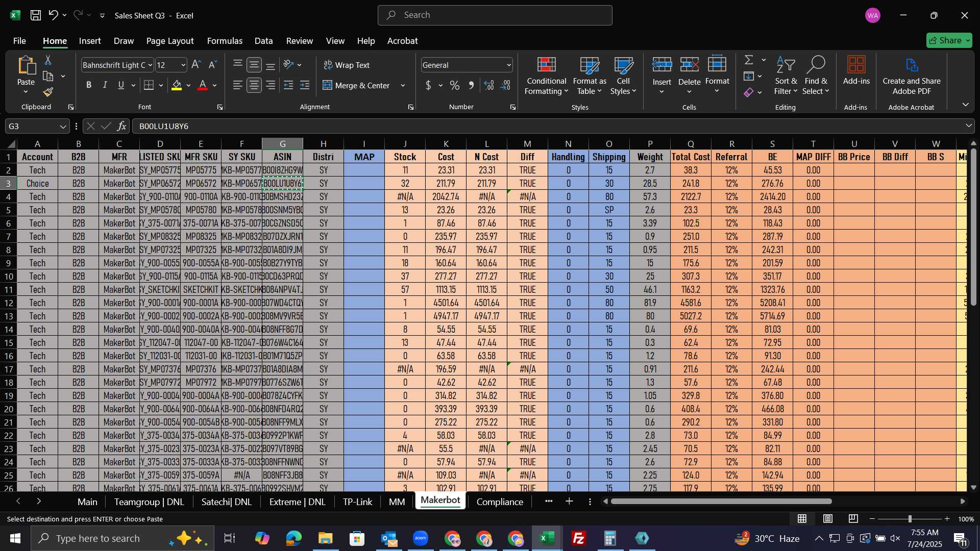The image size is (980, 551).
Task: Open Format as Table gallery
Action: [590, 76]
